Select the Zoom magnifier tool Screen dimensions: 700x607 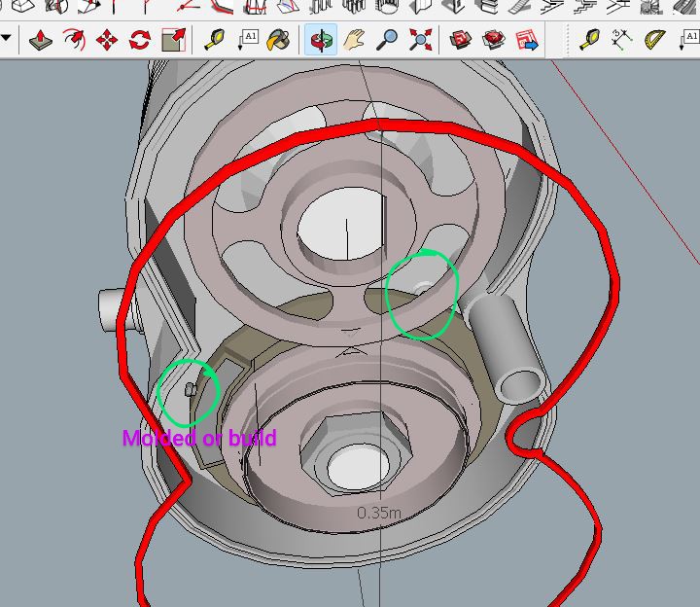[387, 40]
